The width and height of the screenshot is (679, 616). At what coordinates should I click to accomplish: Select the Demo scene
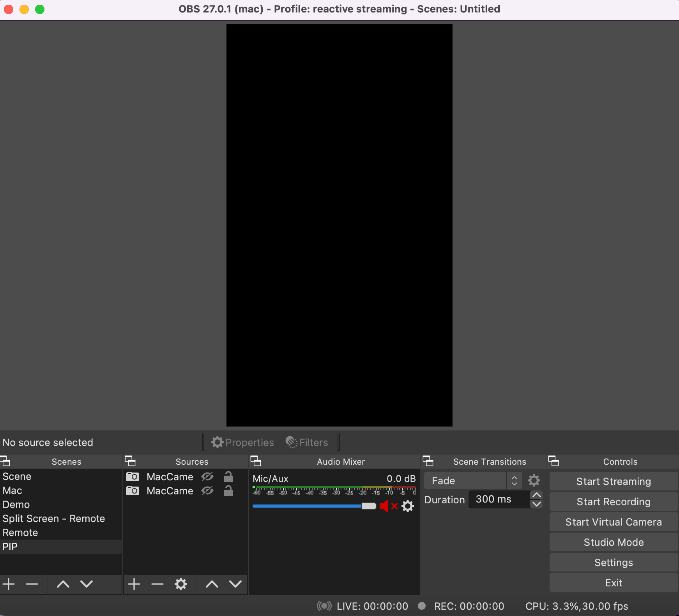[61, 504]
